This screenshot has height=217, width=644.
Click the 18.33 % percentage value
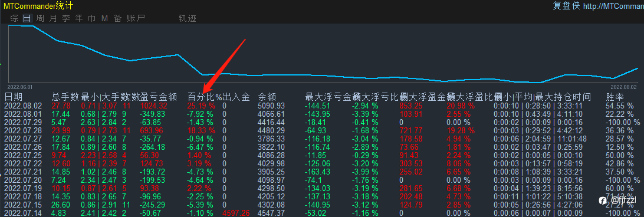coord(201,130)
